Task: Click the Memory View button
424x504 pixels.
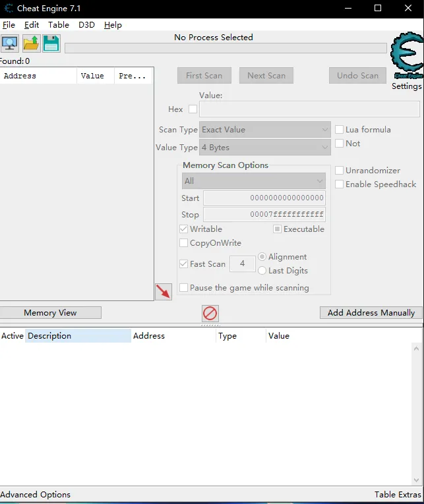Action: [50, 313]
